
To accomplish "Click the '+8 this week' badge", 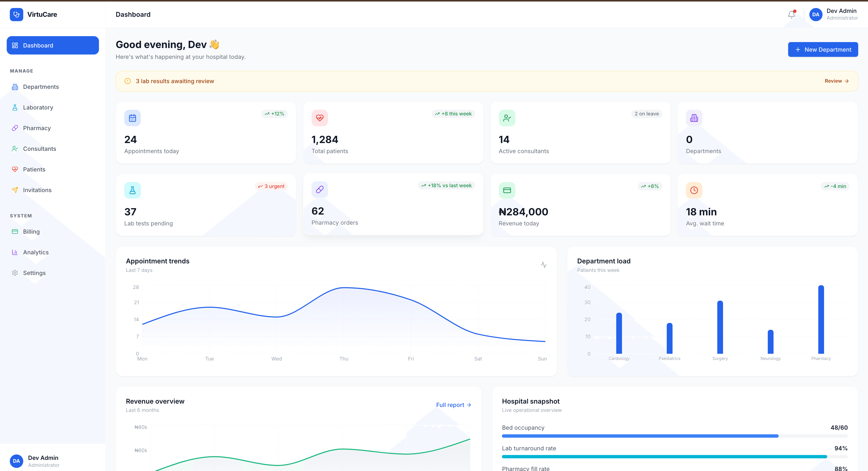I will (453, 114).
